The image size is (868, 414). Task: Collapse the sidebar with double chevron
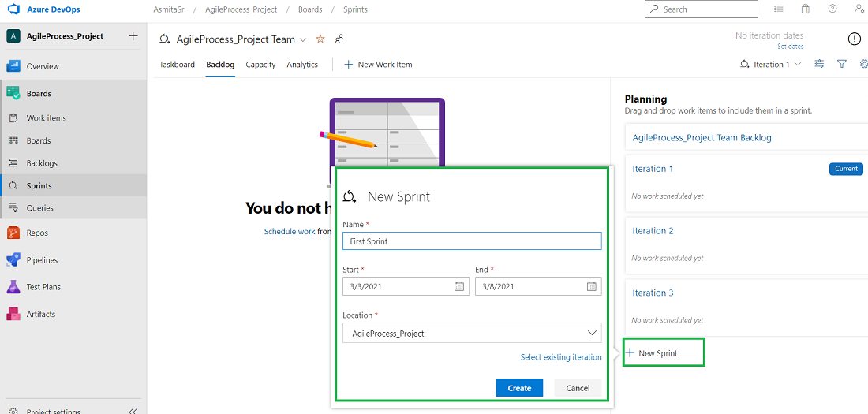point(133,410)
